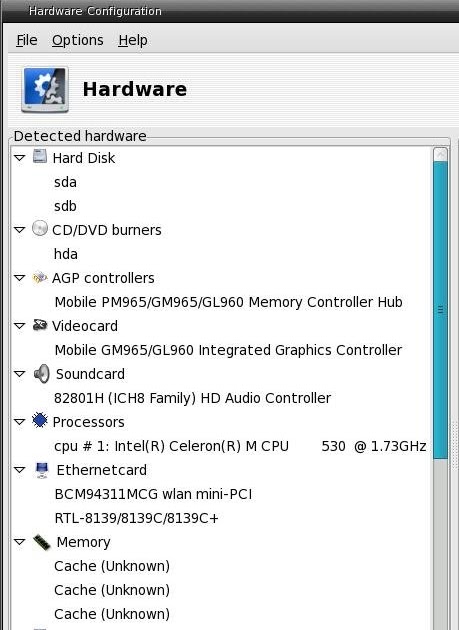
Task: Open the Help menu
Action: (x=133, y=40)
